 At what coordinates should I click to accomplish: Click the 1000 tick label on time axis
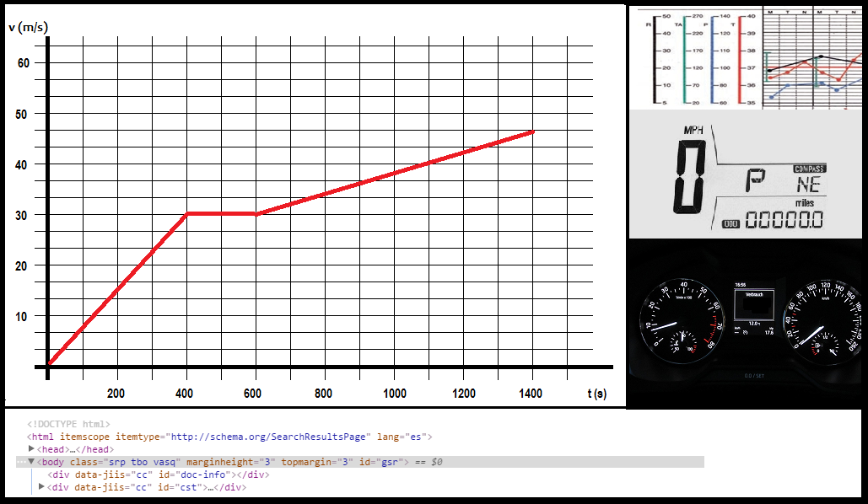(395, 394)
